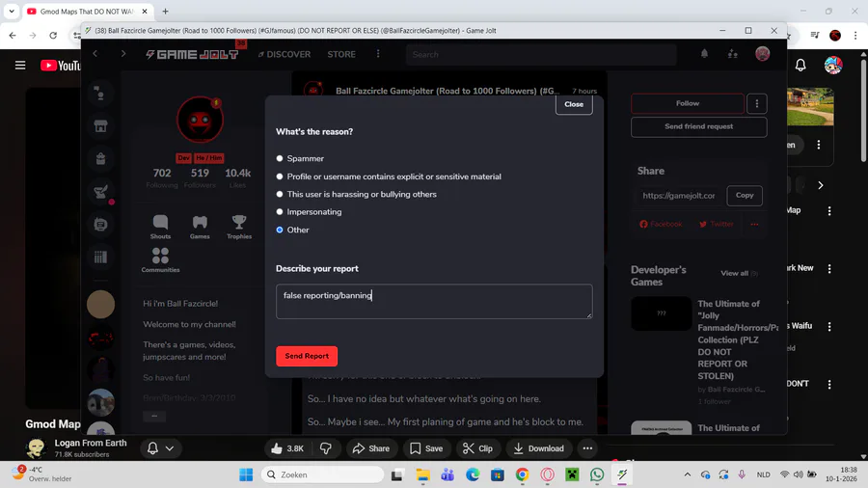This screenshot has height=488, width=868.
Task: Dislike the YouTube video
Action: [326, 448]
